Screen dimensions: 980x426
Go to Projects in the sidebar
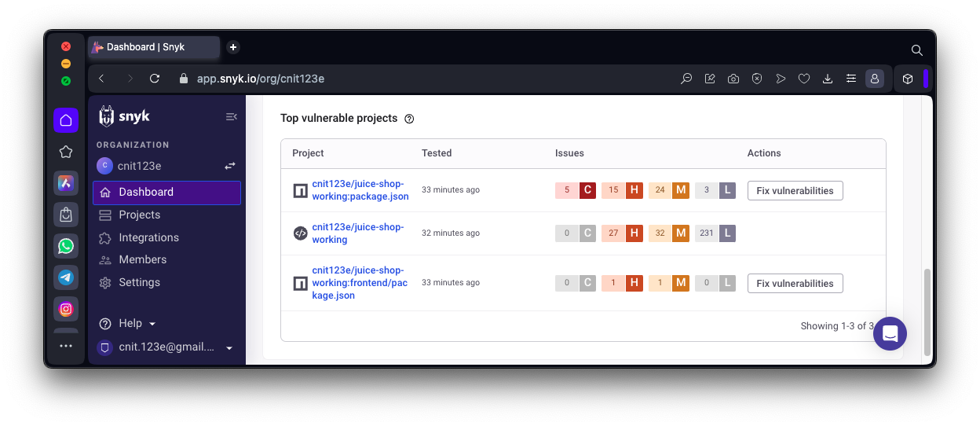(139, 215)
